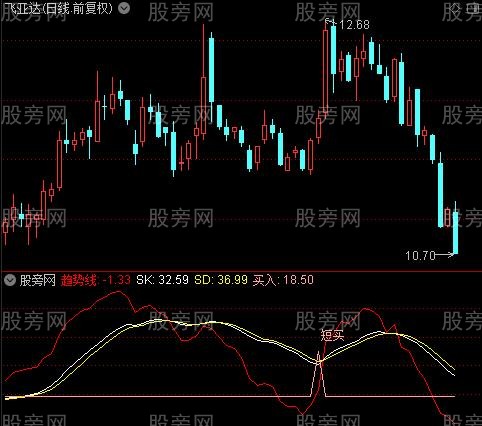Click the 飞亚达(日线.前复权) chart title
This screenshot has width=482, height=426.
(x=58, y=8)
